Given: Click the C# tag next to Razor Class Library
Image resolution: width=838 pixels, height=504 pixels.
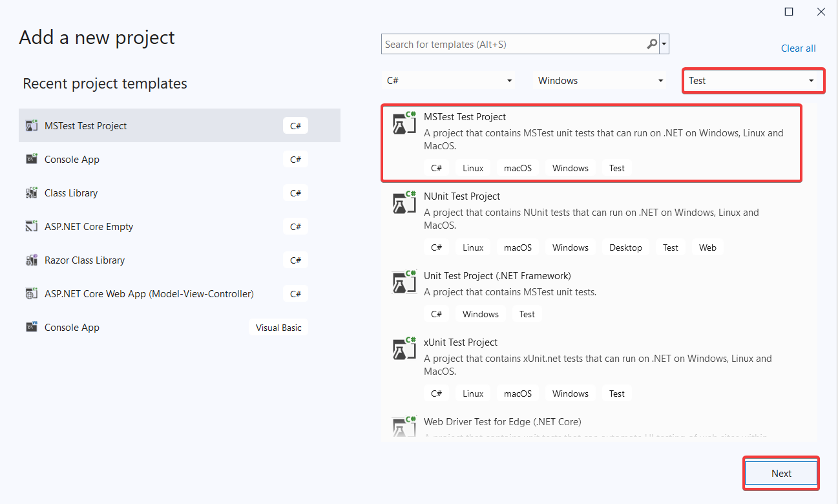Looking at the screenshot, I should (295, 260).
